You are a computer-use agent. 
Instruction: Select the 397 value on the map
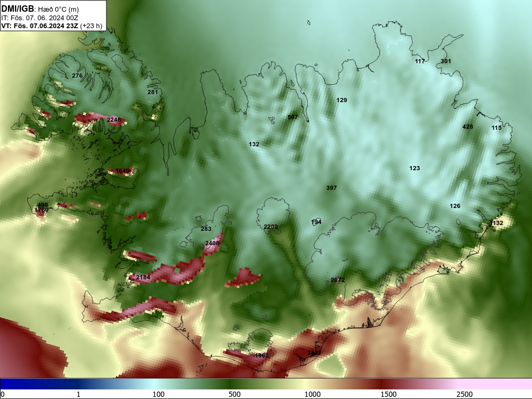[x=331, y=188]
